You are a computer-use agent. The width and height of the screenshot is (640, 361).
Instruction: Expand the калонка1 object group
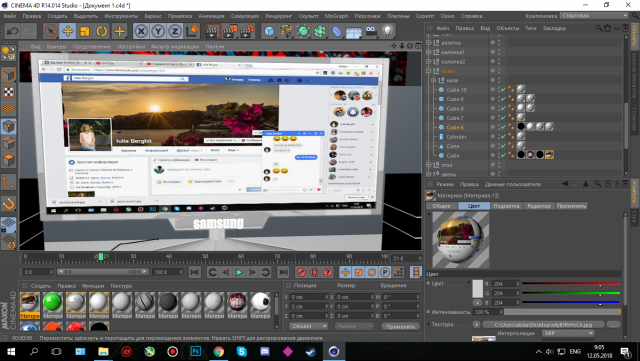pyautogui.click(x=429, y=52)
